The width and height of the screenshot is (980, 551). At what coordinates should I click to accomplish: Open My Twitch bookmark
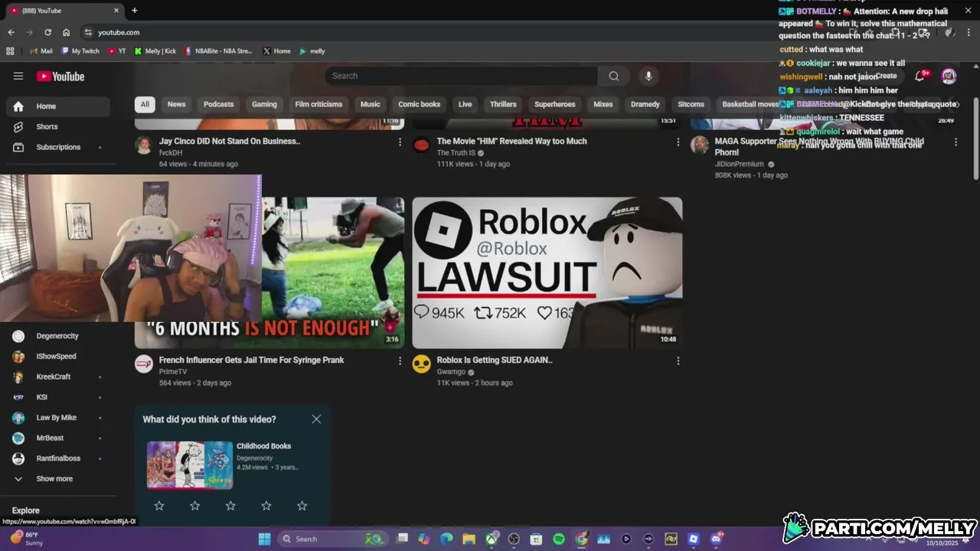(x=80, y=51)
